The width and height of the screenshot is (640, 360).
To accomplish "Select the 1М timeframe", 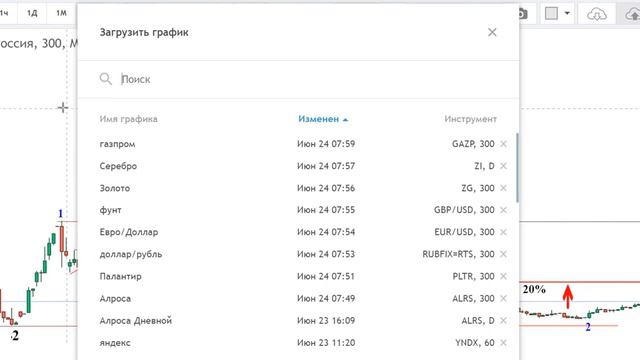I will coord(61,13).
